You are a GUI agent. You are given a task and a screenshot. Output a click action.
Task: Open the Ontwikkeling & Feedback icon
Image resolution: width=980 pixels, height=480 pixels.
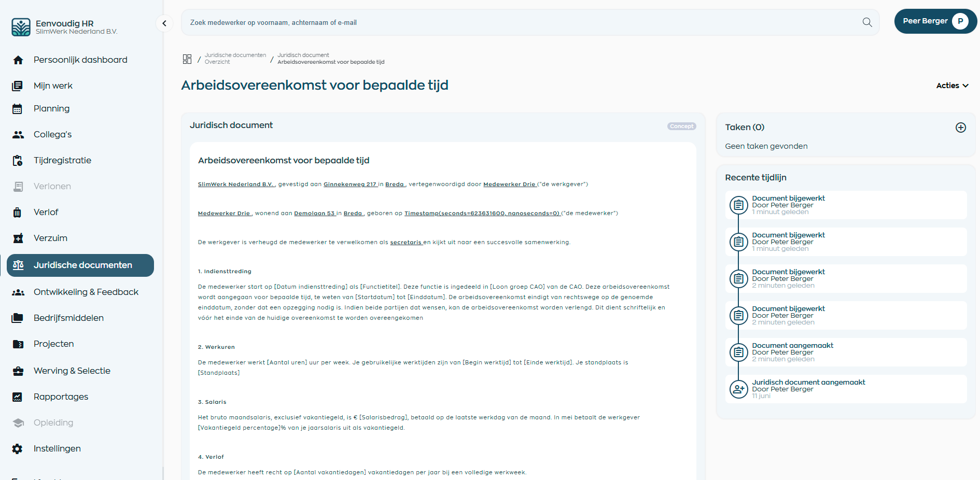(18, 292)
